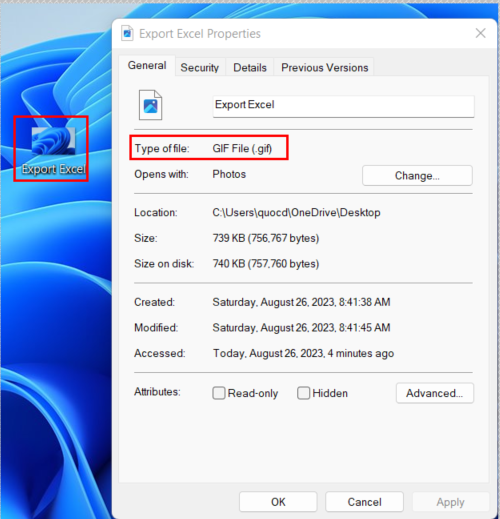
Task: Click the Apply button
Action: [450, 502]
